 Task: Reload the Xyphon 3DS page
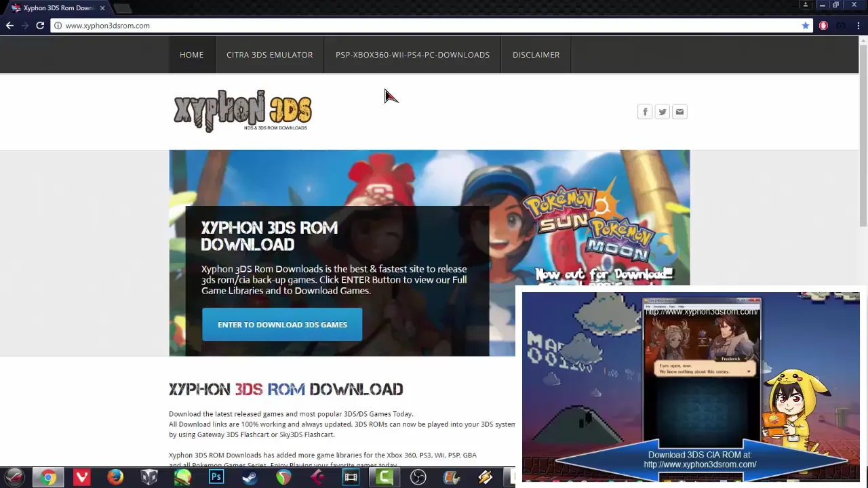[40, 26]
